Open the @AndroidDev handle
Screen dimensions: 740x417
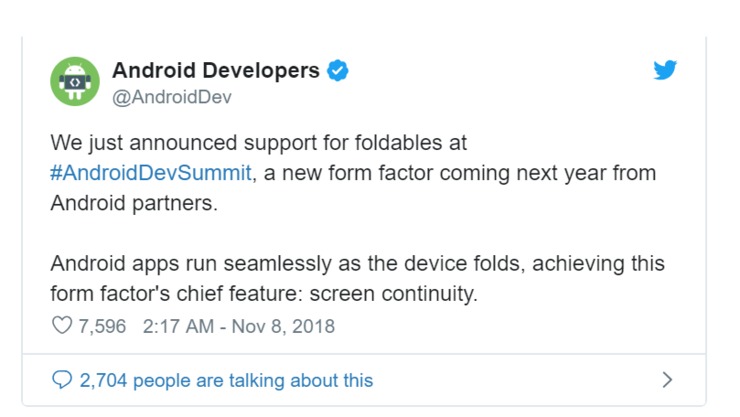point(172,97)
